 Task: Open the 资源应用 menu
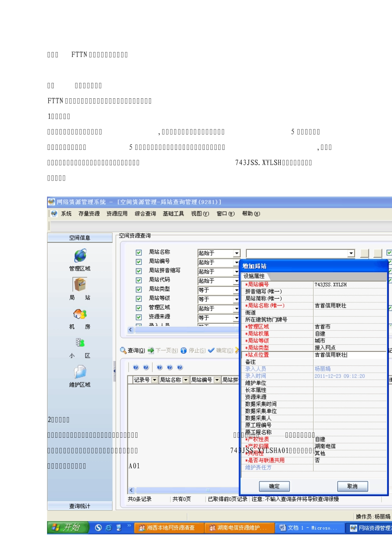[117, 213]
